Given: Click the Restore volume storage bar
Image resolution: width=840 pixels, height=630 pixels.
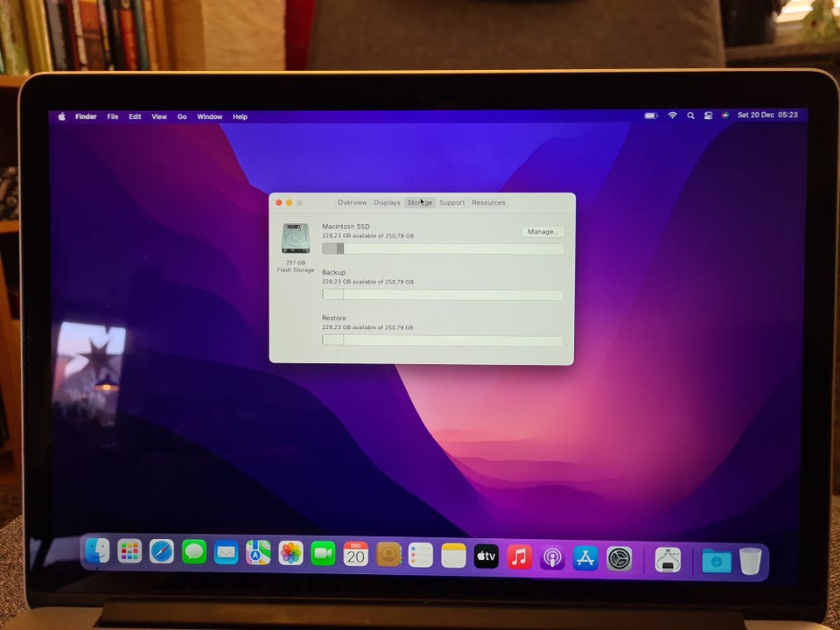Looking at the screenshot, I should (443, 340).
